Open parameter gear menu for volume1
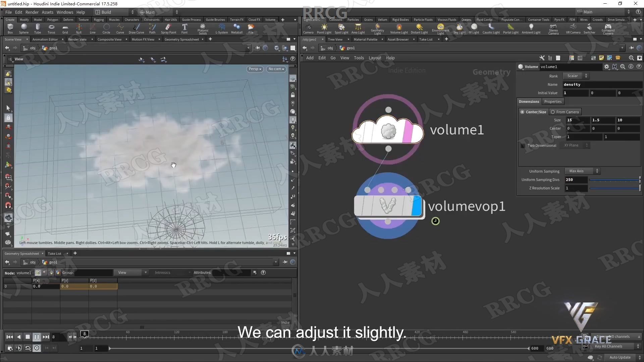 coord(606,67)
